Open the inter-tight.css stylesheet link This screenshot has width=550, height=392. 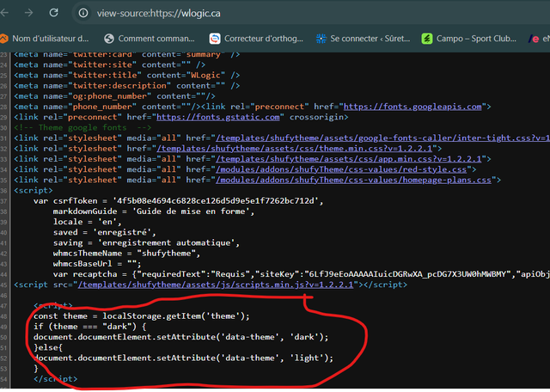(x=382, y=138)
